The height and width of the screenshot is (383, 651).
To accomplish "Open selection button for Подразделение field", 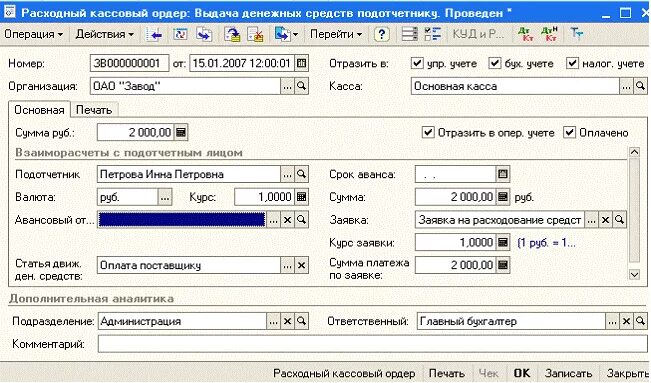I will [273, 321].
